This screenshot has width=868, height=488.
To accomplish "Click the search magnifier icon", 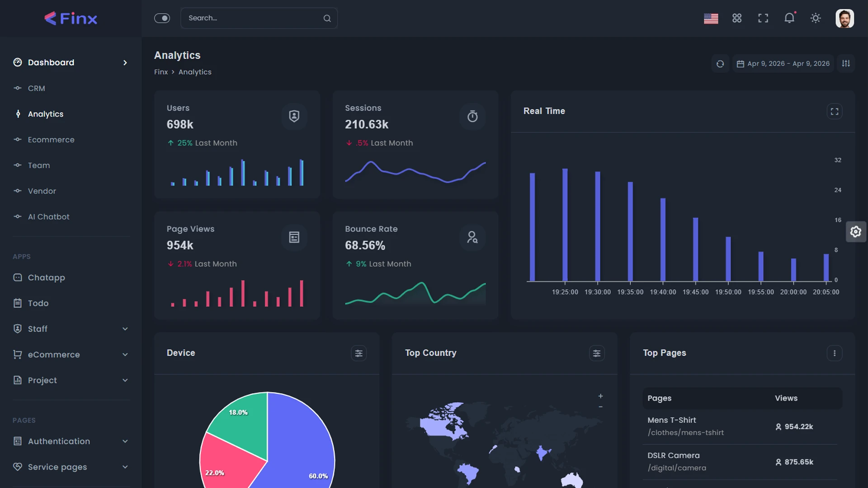I will [x=327, y=18].
